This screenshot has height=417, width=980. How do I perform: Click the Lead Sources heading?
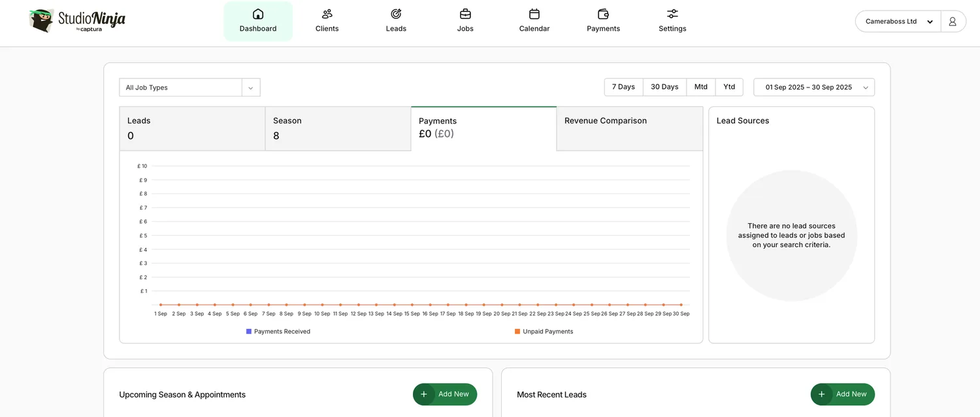[743, 121]
